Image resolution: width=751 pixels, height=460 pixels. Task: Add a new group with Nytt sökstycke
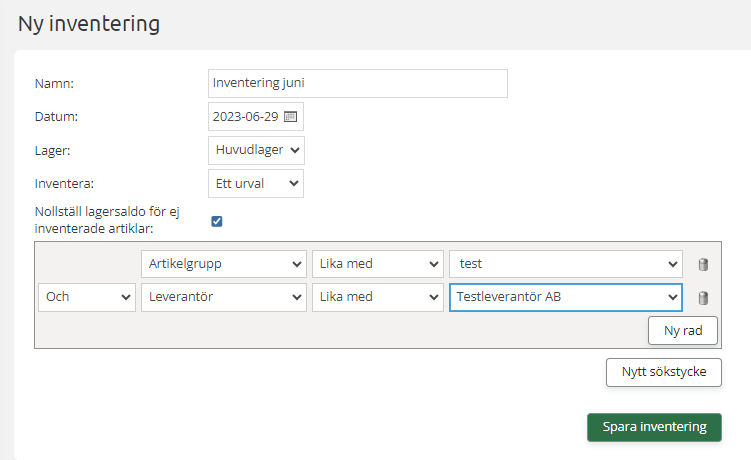(x=664, y=372)
